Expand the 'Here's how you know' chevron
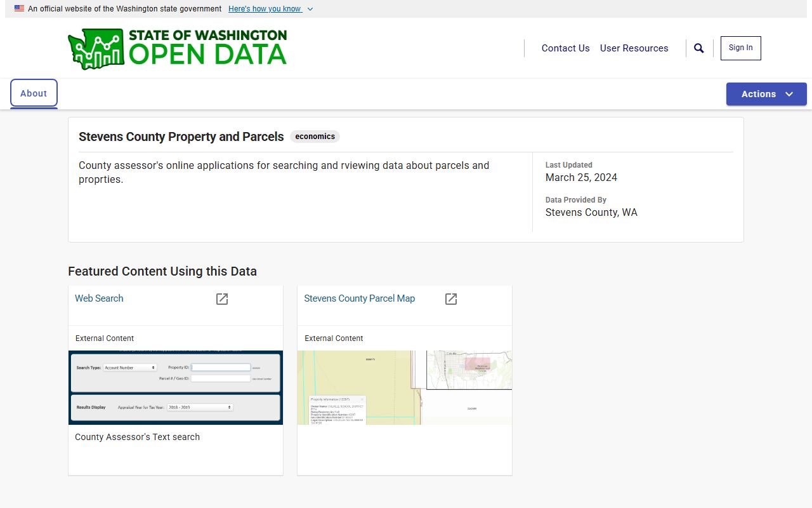Screen dimensions: 812x508 (310, 9)
